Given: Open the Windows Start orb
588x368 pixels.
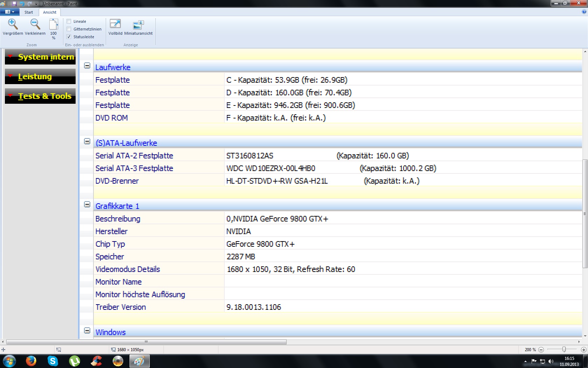Looking at the screenshot, I should [9, 361].
